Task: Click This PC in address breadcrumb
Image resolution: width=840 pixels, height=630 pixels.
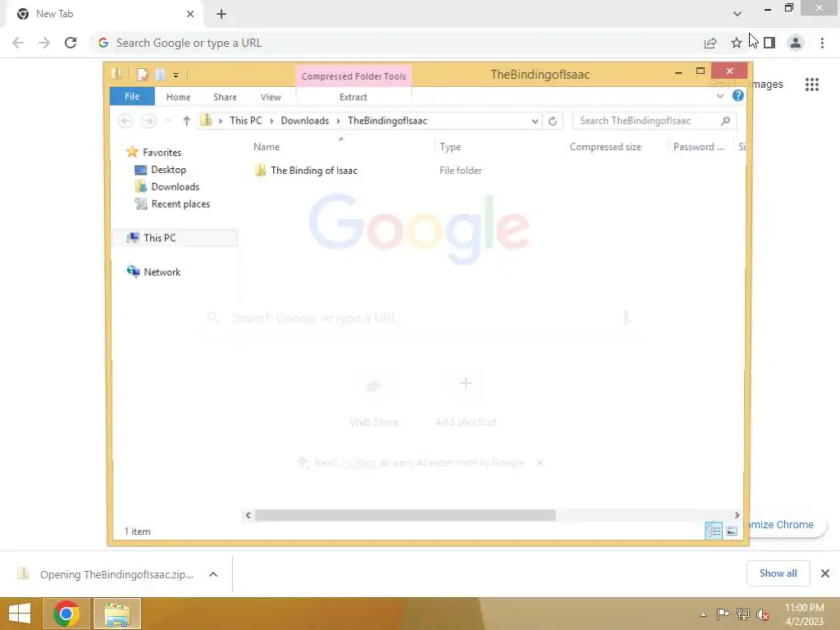Action: point(246,121)
